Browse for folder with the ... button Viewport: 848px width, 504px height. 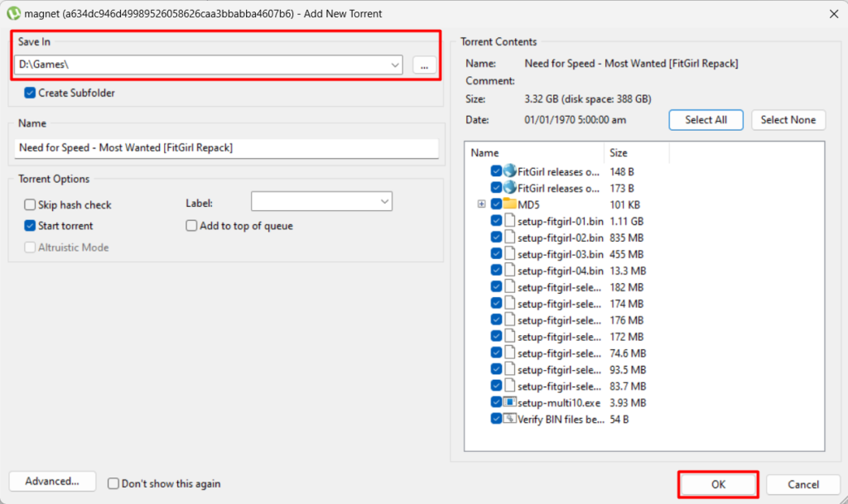click(424, 65)
